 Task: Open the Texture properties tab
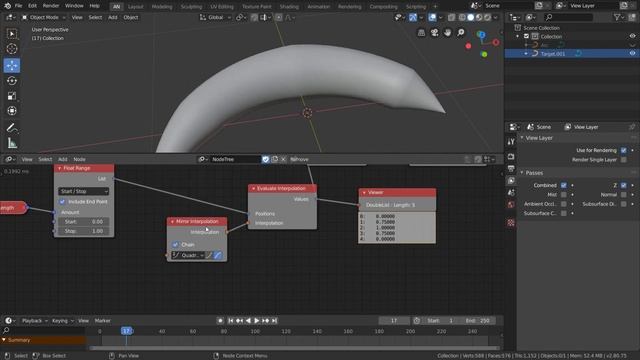click(x=511, y=223)
